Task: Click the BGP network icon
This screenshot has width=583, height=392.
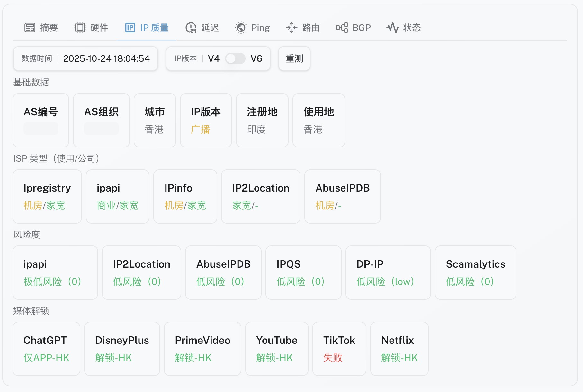Action: [342, 28]
